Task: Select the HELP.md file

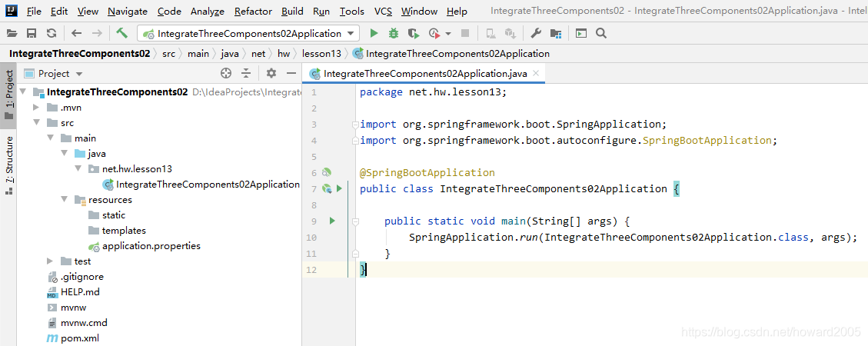Action: [73, 291]
